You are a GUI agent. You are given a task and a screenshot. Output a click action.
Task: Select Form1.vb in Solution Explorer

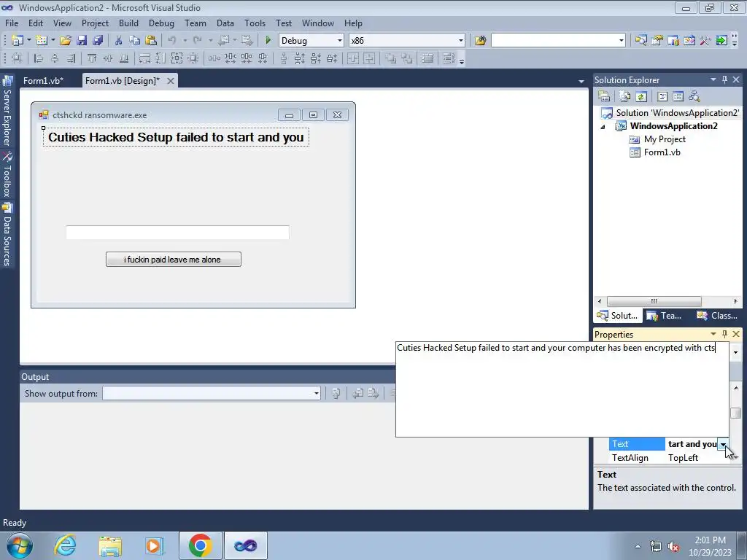[662, 152]
